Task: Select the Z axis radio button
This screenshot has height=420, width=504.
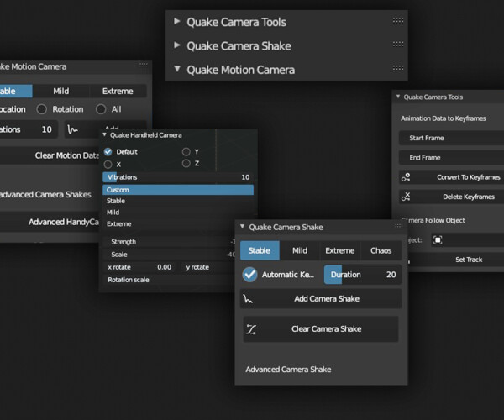Action: click(186, 164)
